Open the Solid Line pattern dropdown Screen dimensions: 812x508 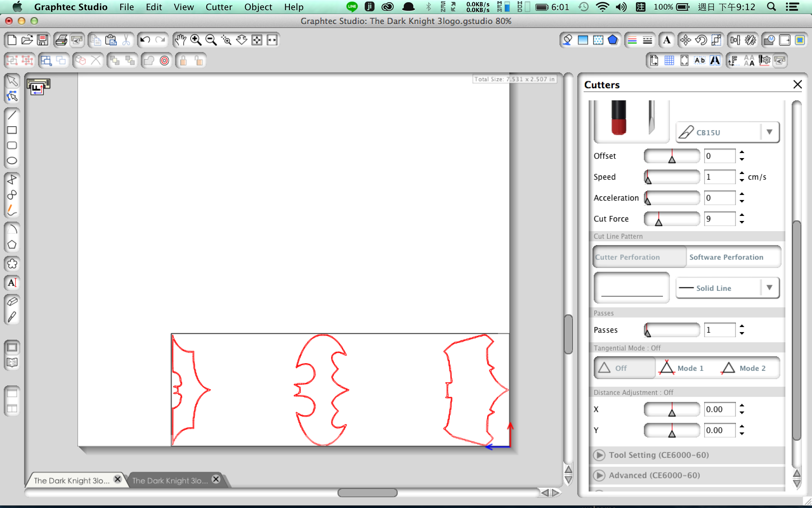[x=727, y=288]
